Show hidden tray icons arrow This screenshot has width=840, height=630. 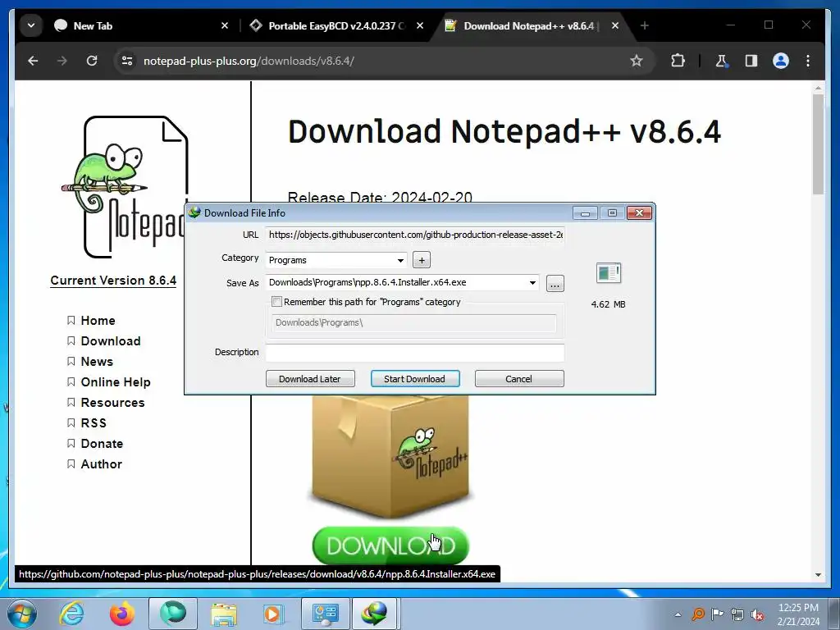[x=678, y=614]
